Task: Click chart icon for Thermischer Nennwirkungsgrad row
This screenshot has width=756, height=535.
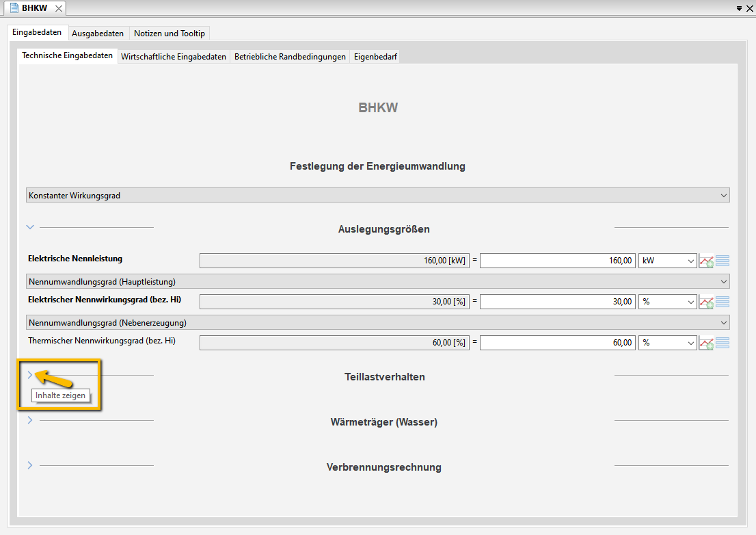Action: pos(706,343)
